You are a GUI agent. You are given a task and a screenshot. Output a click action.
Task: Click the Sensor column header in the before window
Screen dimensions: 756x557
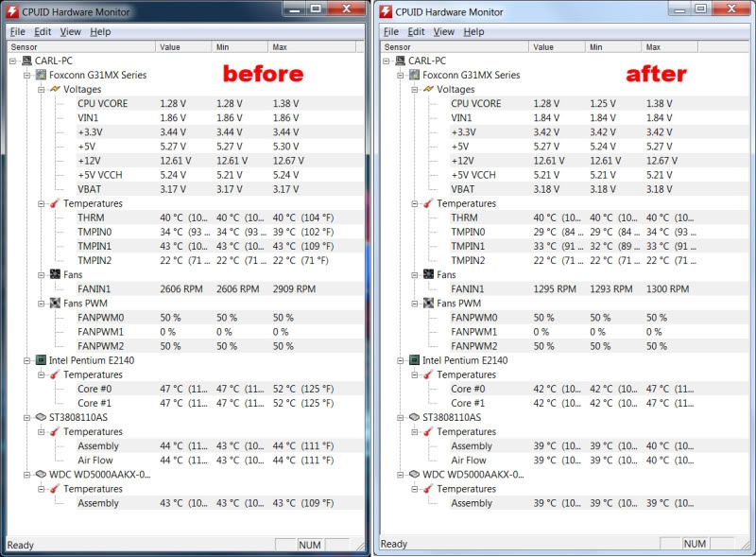(26, 46)
